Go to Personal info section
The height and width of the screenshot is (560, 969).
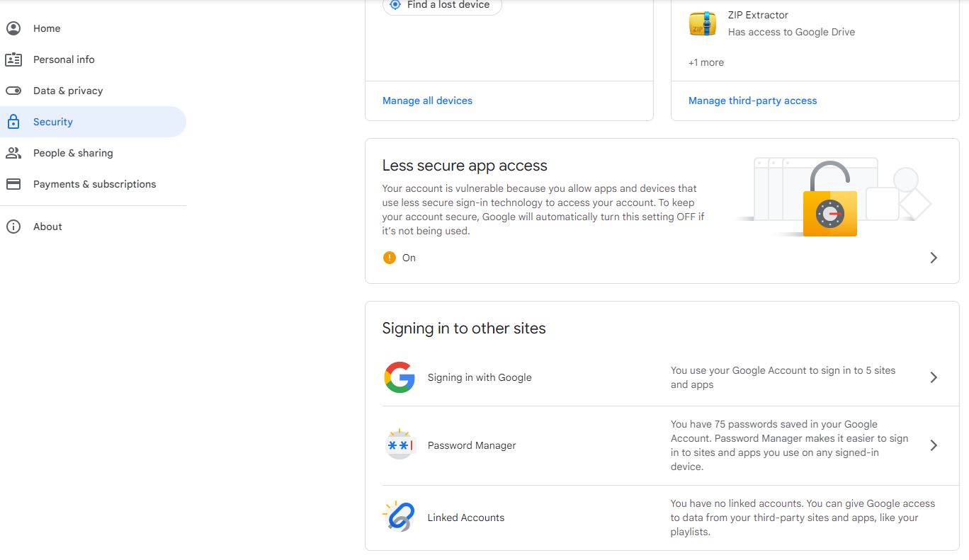pyautogui.click(x=93, y=59)
